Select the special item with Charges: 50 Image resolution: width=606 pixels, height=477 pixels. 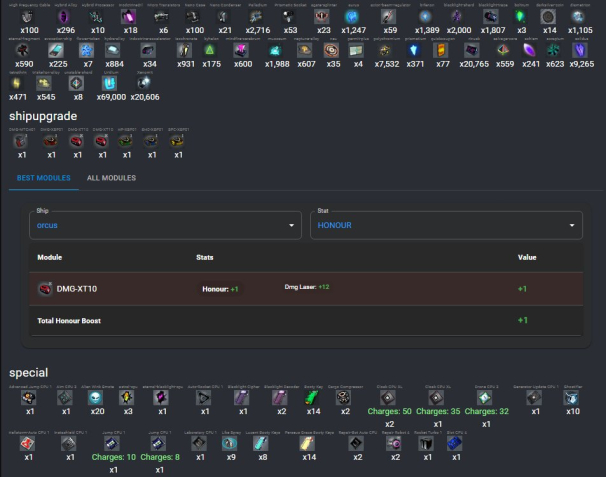coord(388,398)
